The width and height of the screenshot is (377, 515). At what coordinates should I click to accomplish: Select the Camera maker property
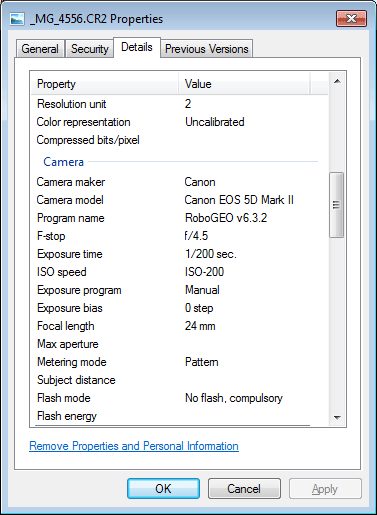(x=71, y=182)
